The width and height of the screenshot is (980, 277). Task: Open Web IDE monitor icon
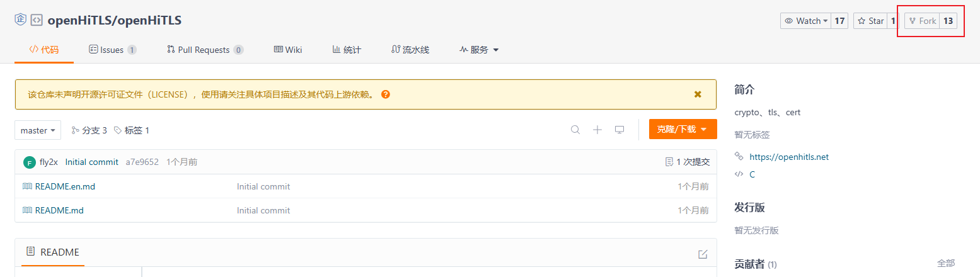pyautogui.click(x=620, y=130)
